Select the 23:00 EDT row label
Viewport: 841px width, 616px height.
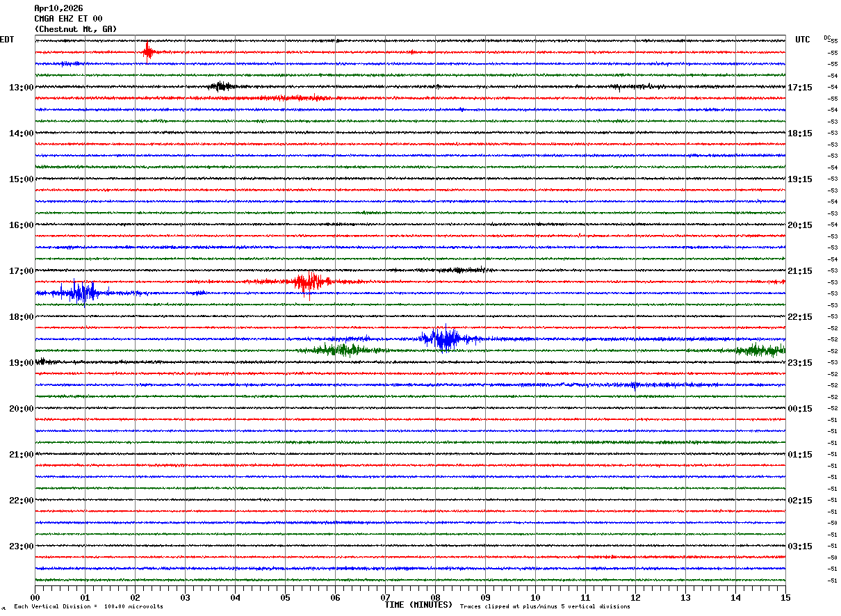coord(21,546)
